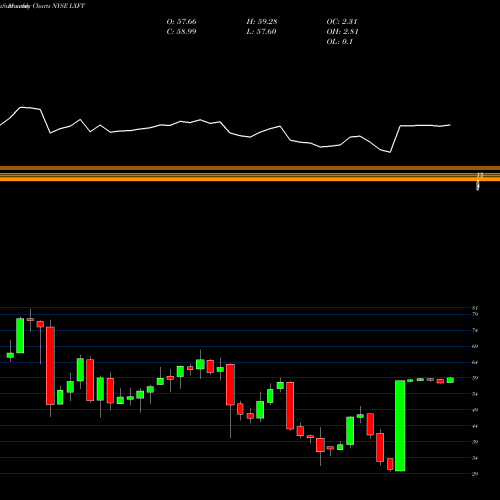This screenshot has width=500, height=500.
Task: Select the low price value L: 57.60
Action: pyautogui.click(x=261, y=32)
